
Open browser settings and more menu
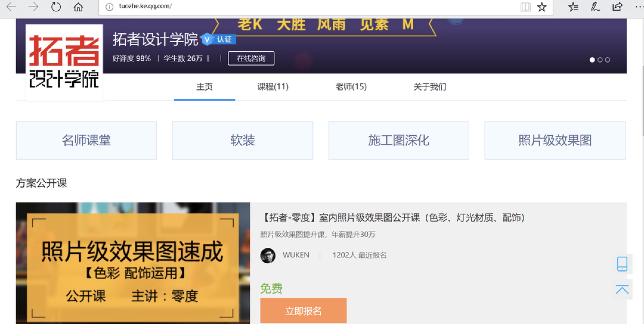639,7
